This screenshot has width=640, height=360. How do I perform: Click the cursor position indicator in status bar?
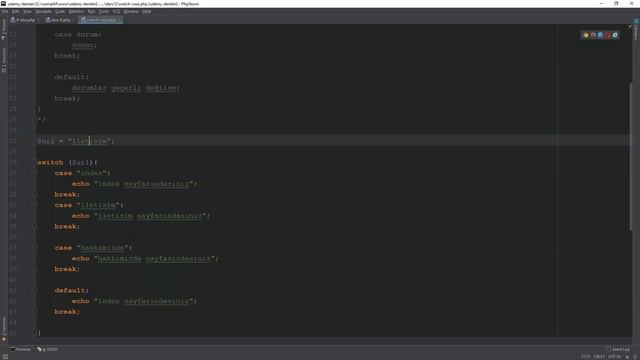[585, 357]
